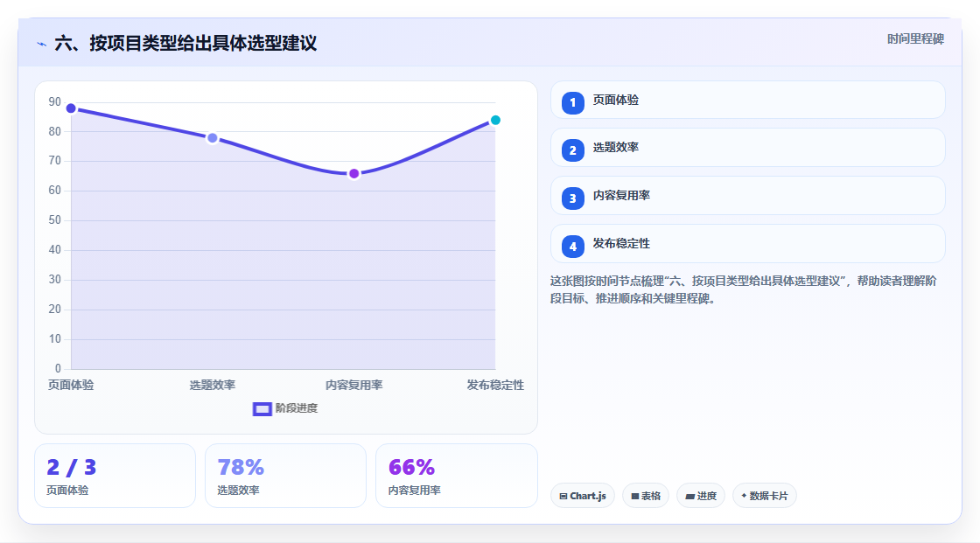Click the 阶段进度 legend text
This screenshot has height=543, width=980.
[x=297, y=408]
